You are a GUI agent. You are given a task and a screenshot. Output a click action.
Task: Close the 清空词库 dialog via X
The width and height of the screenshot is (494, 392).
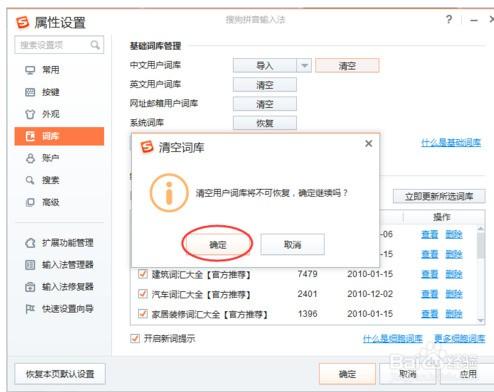(x=369, y=144)
